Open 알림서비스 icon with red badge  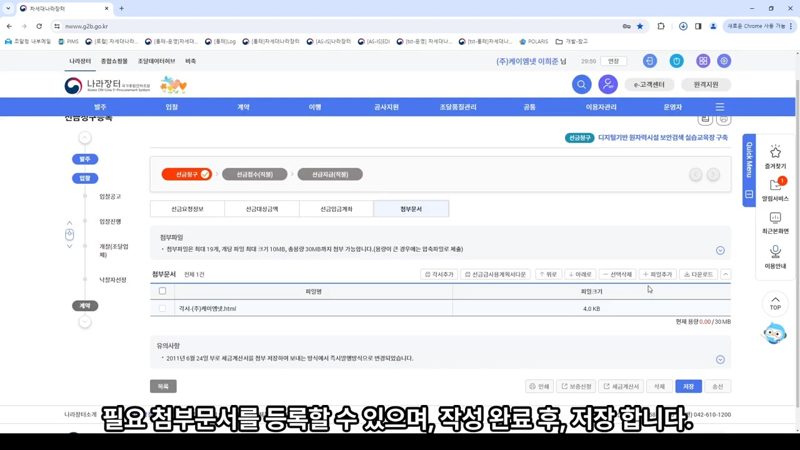(x=776, y=184)
